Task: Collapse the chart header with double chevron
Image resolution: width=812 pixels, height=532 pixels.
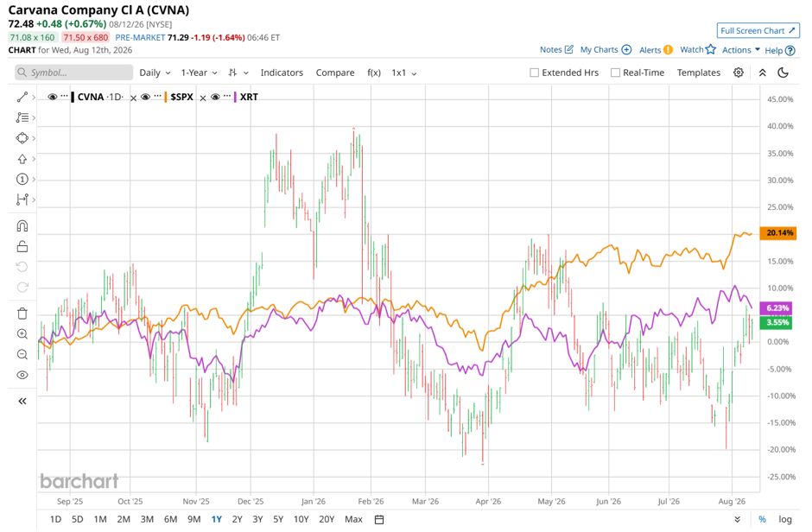Action: 762,73
